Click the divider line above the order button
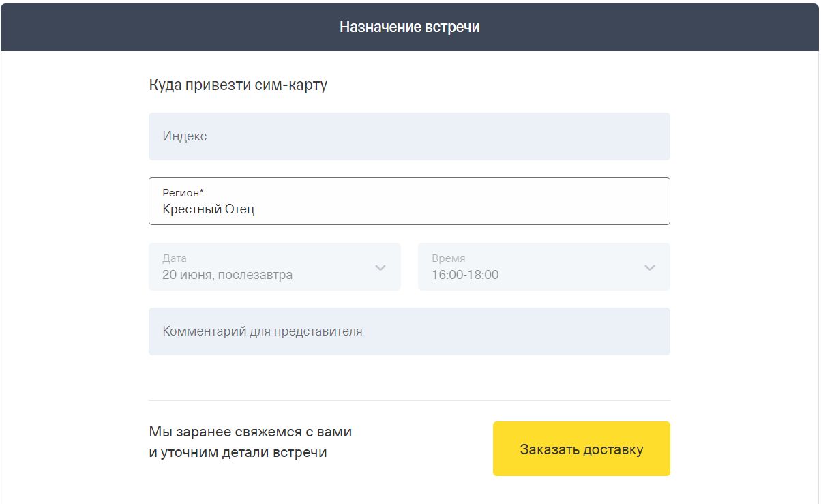The width and height of the screenshot is (821, 504). [x=409, y=400]
